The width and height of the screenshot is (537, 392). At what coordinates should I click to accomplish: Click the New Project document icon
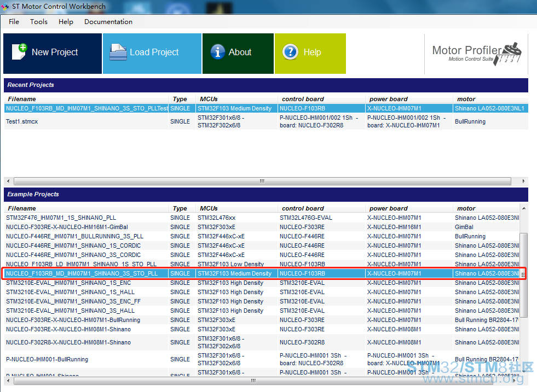point(20,51)
